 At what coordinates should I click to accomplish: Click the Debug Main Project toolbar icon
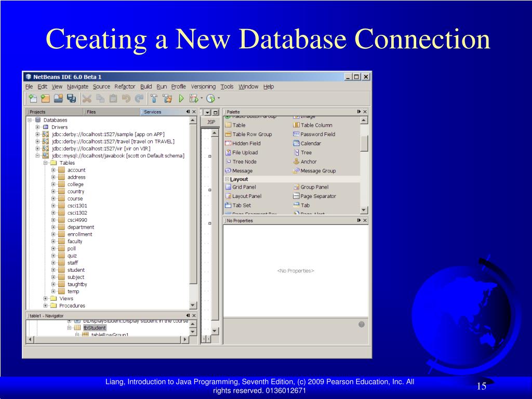[x=194, y=98]
